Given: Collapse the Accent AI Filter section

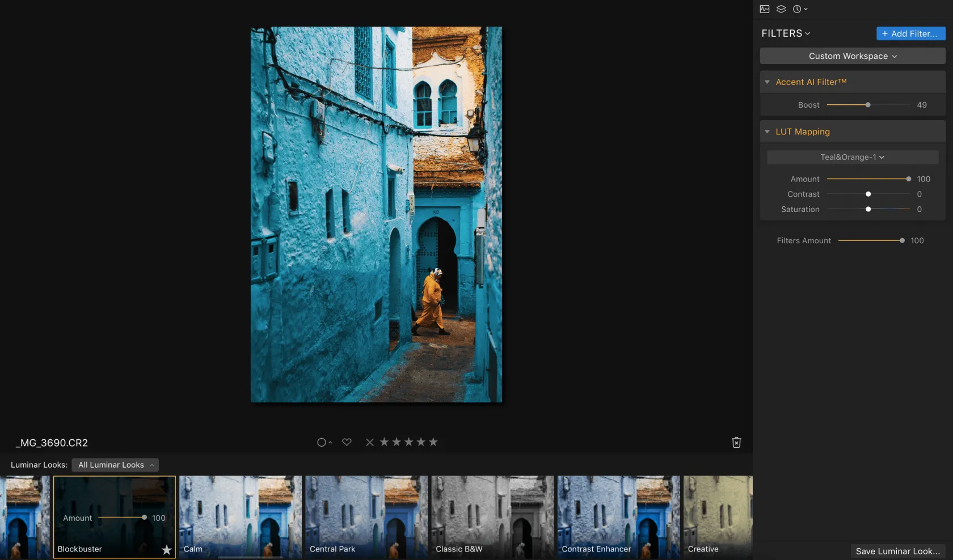Looking at the screenshot, I should (x=767, y=82).
